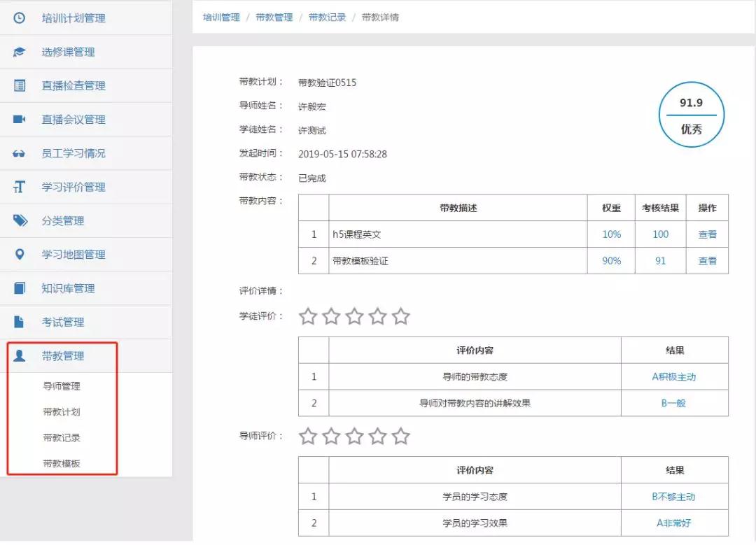Click the 91.9 优秀 score circle
The width and height of the screenshot is (756, 545).
[691, 115]
